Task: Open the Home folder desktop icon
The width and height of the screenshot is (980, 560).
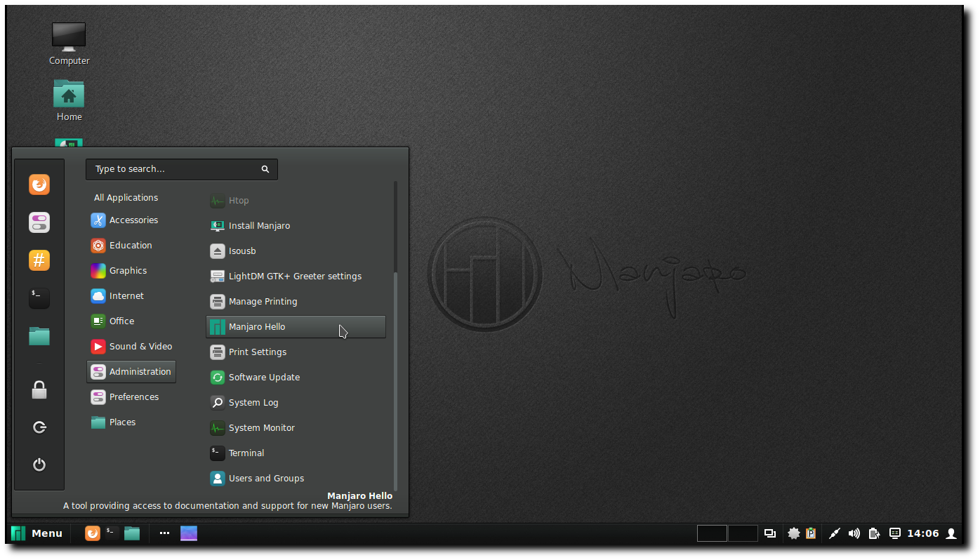Action: pyautogui.click(x=69, y=100)
